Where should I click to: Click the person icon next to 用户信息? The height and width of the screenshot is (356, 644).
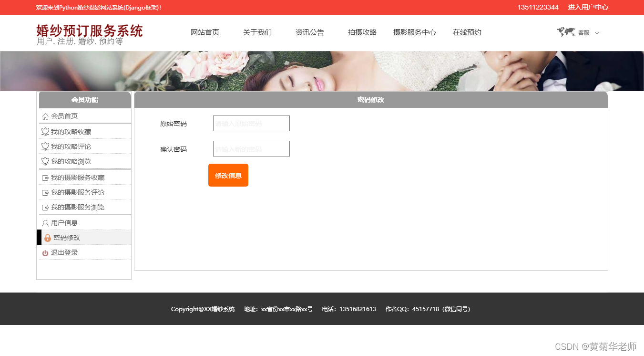point(45,223)
